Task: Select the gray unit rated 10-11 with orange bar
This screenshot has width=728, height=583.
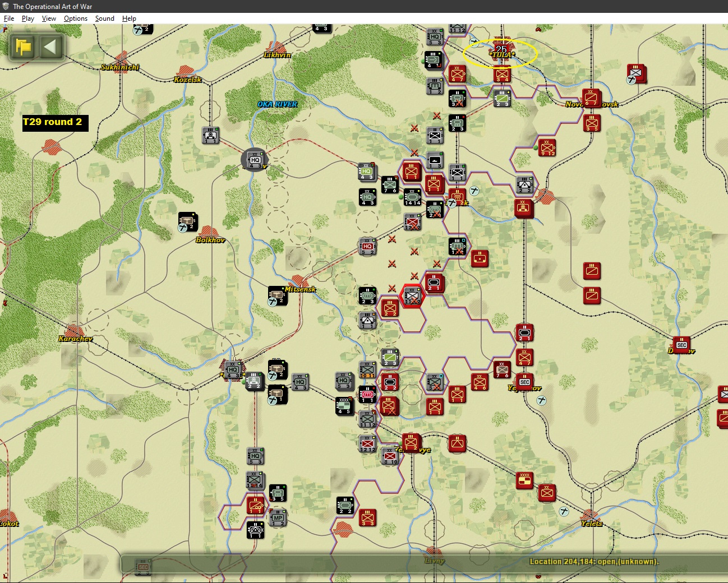Action: pos(367,369)
